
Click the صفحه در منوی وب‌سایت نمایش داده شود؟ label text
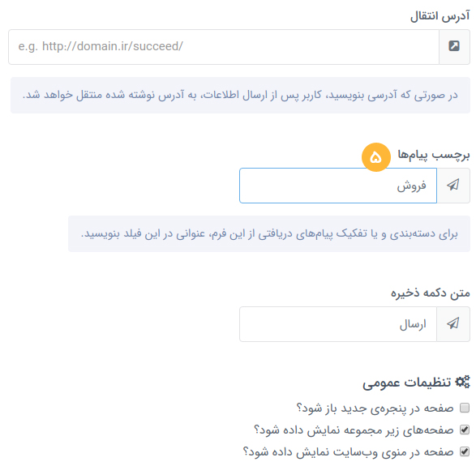[x=348, y=451]
